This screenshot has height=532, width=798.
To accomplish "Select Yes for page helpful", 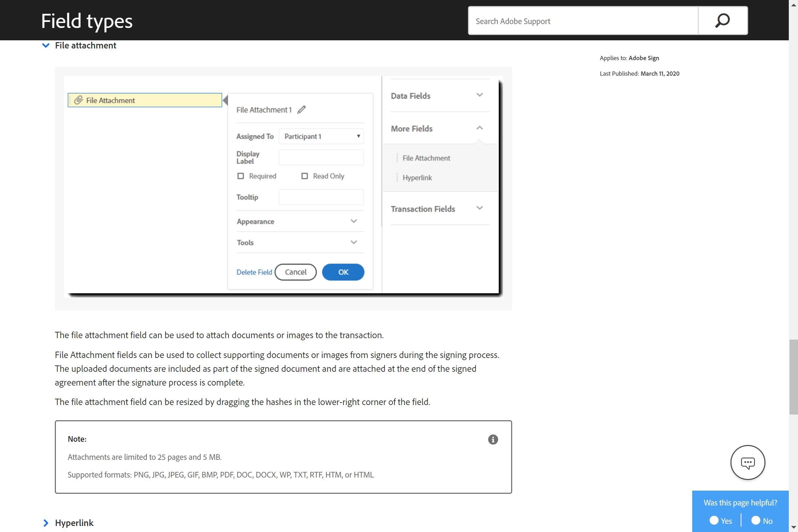I will pos(714,520).
